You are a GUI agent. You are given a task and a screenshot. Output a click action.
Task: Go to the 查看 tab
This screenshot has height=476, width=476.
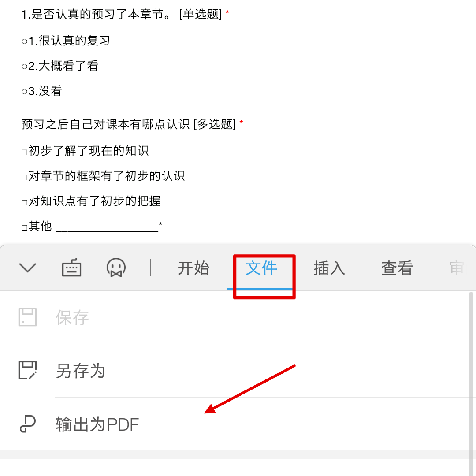(x=397, y=268)
